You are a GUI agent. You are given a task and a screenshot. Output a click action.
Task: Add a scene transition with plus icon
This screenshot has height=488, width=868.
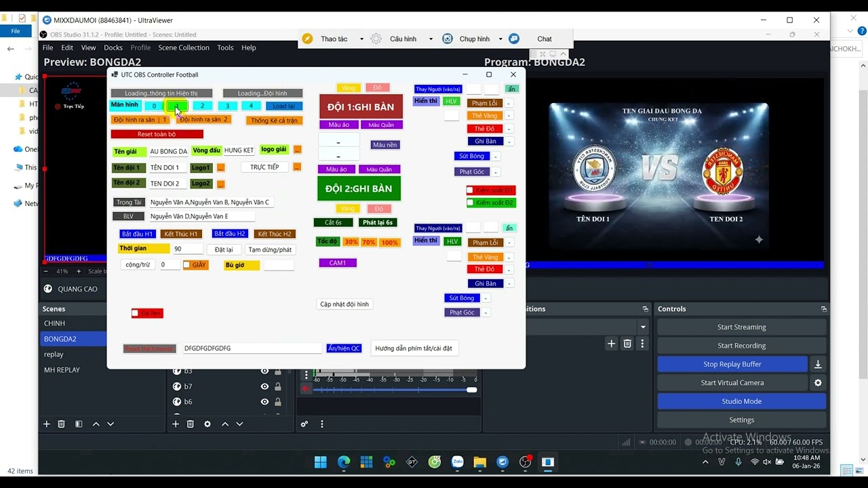tap(611, 344)
